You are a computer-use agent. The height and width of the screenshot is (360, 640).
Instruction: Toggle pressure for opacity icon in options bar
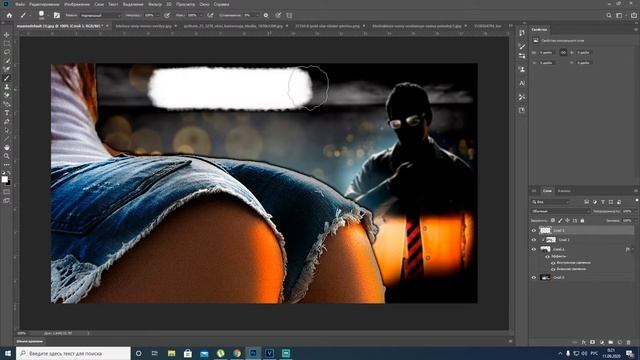[167, 15]
